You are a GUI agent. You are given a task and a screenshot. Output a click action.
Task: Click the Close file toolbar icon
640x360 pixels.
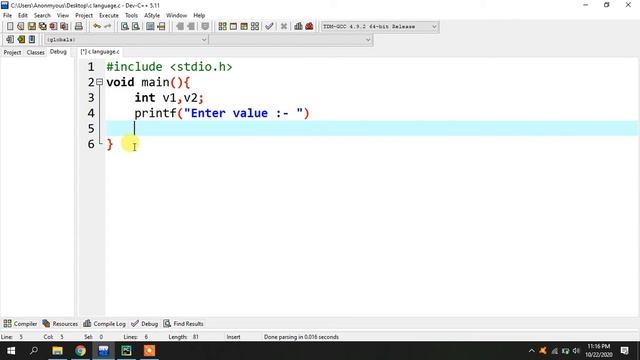tap(53, 27)
